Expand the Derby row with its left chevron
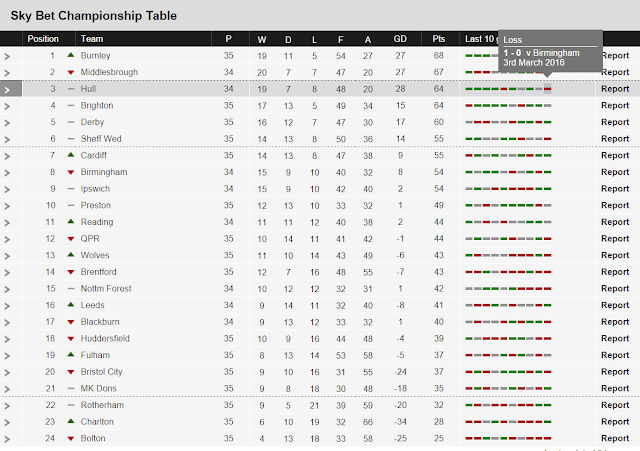The width and height of the screenshot is (640, 451). pyautogui.click(x=8, y=123)
